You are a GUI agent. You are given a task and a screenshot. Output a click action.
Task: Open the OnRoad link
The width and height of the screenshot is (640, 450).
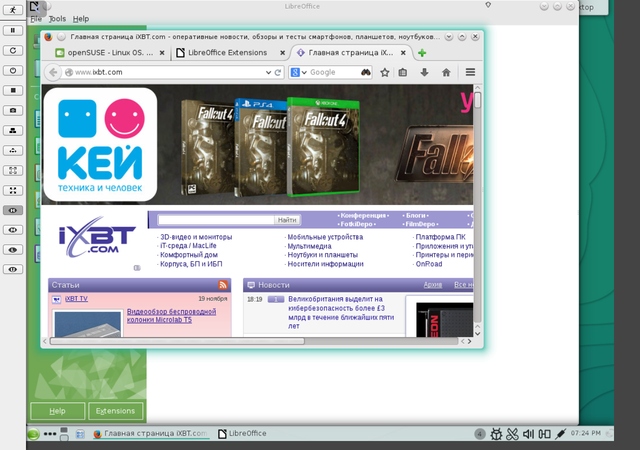coord(429,264)
